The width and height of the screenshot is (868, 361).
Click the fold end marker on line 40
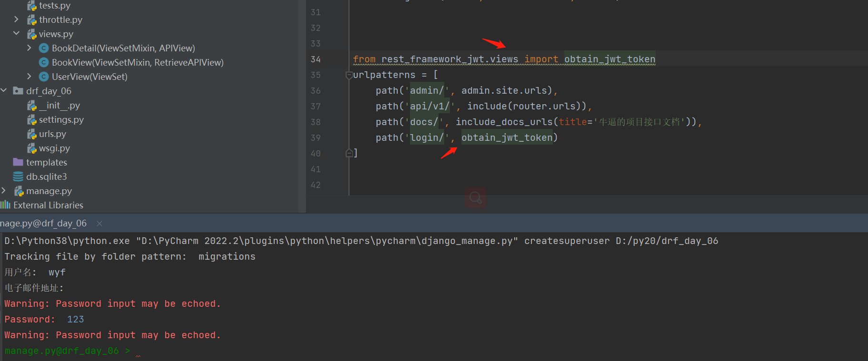pos(349,153)
